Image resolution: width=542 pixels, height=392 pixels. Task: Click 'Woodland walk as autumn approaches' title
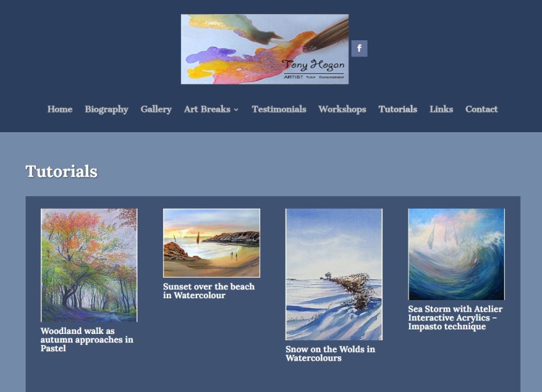click(x=87, y=340)
